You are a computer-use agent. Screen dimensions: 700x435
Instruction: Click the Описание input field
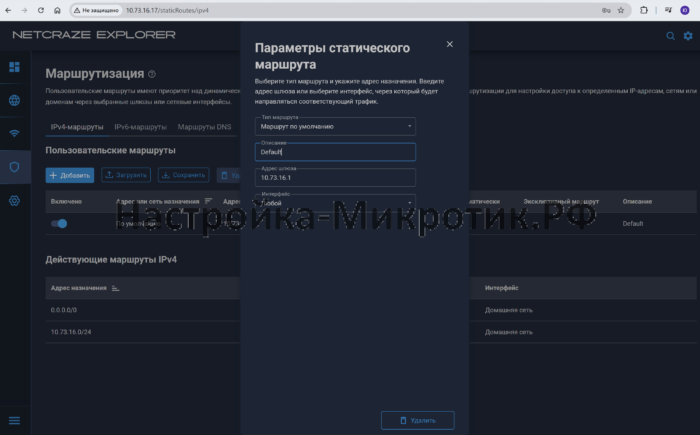coord(335,152)
